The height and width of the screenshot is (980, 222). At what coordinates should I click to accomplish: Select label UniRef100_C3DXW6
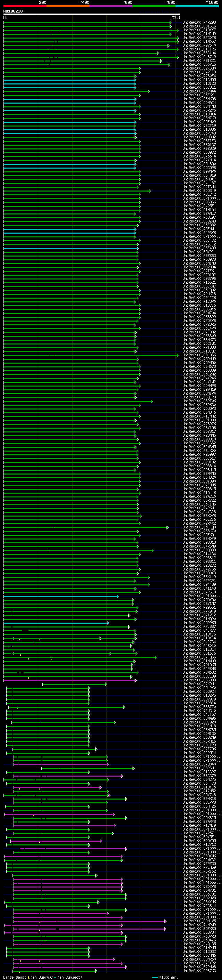[199, 856]
